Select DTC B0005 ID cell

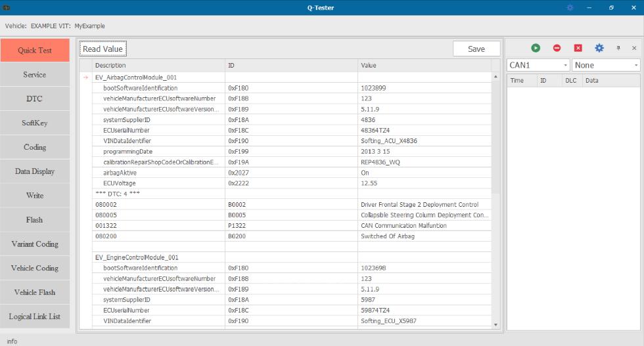coord(292,215)
